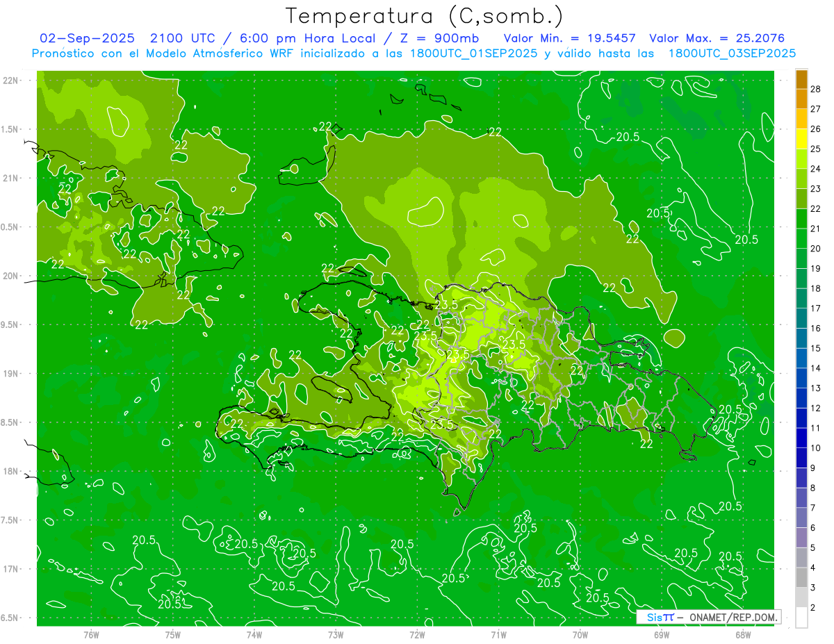Pick the gray swatch between 3 and 4
The image size is (834, 644).
801,578
